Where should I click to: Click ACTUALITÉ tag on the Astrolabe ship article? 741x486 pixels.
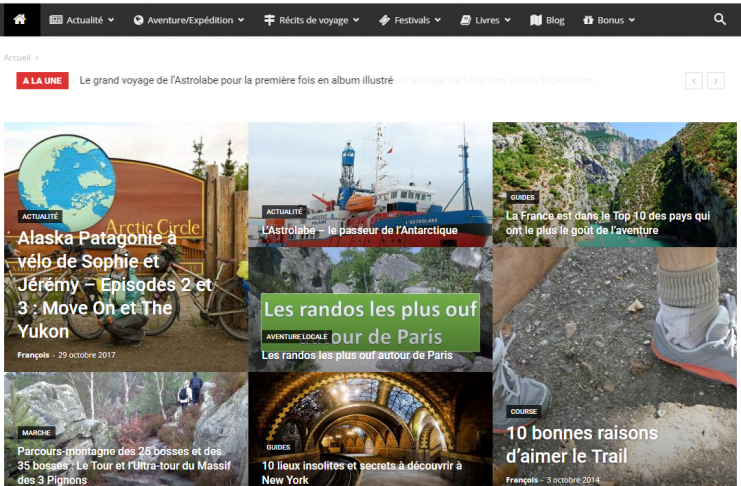coord(284,211)
